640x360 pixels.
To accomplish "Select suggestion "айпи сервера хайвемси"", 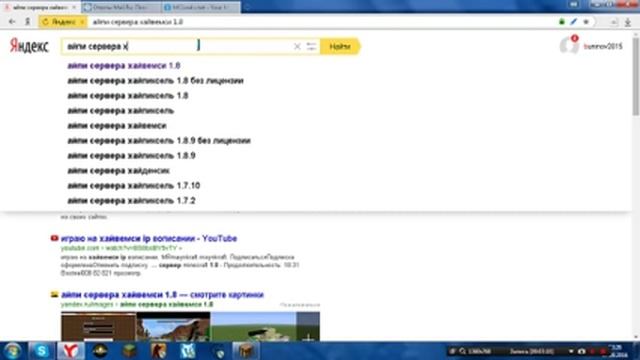I will (x=117, y=126).
